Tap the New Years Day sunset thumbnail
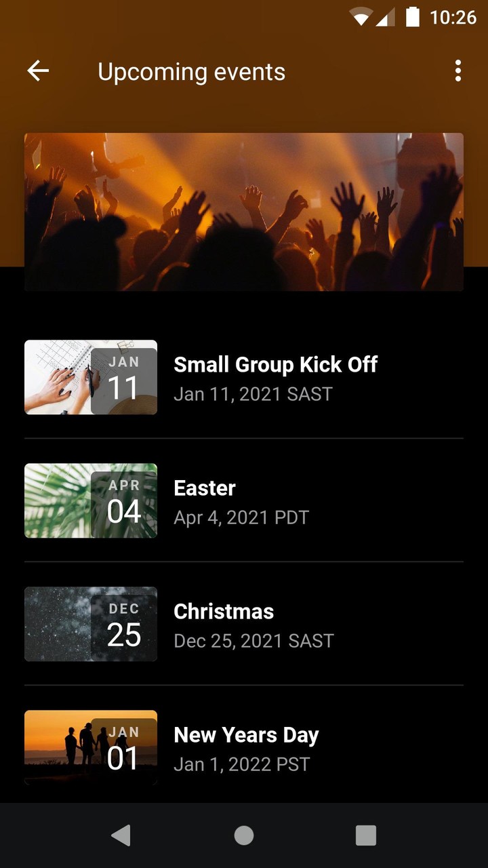488x868 pixels. (91, 747)
